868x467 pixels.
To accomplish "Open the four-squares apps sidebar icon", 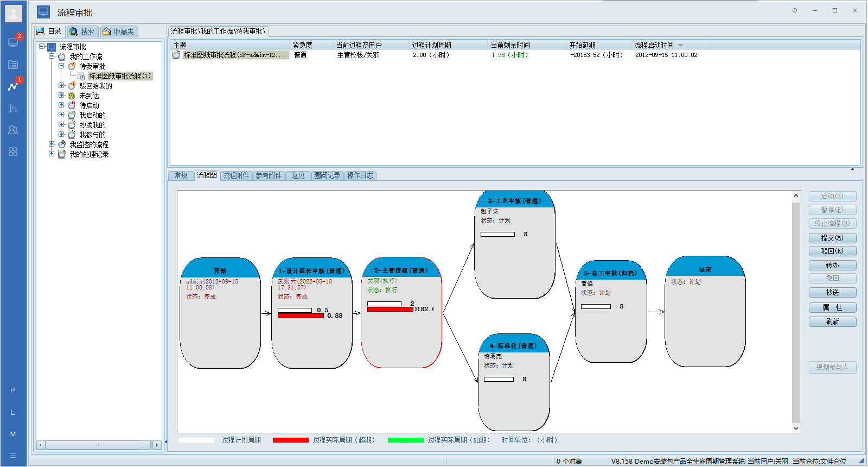I will [x=13, y=152].
